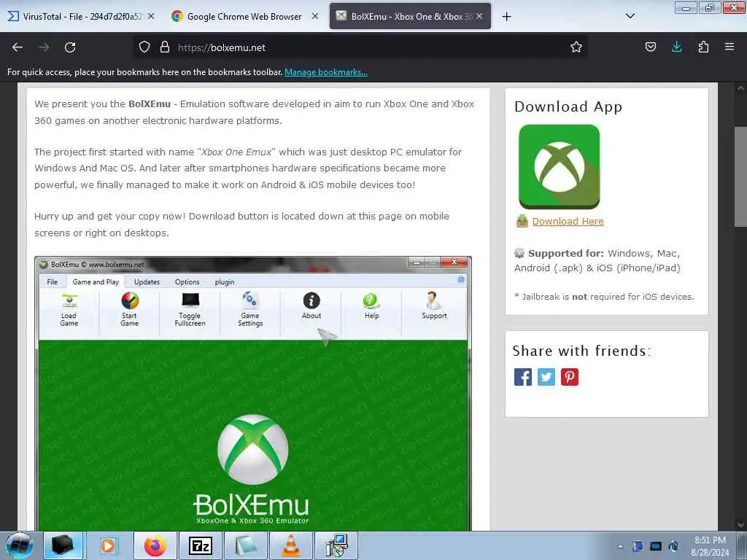Open the tracking protection shield icon
This screenshot has width=747, height=560.
point(144,47)
